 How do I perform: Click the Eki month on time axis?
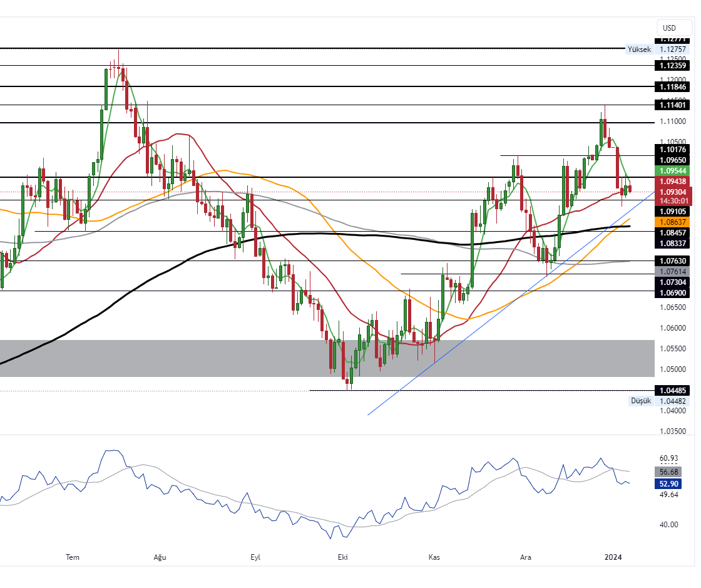342,557
